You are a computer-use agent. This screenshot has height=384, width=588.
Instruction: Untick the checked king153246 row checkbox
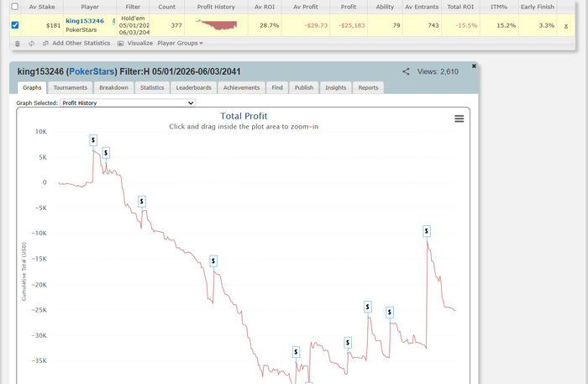pyautogui.click(x=15, y=25)
